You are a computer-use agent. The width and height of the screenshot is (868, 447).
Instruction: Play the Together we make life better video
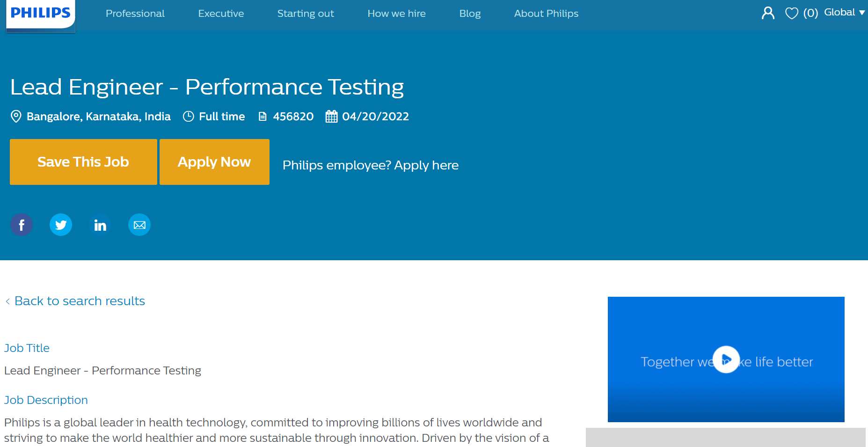(726, 359)
